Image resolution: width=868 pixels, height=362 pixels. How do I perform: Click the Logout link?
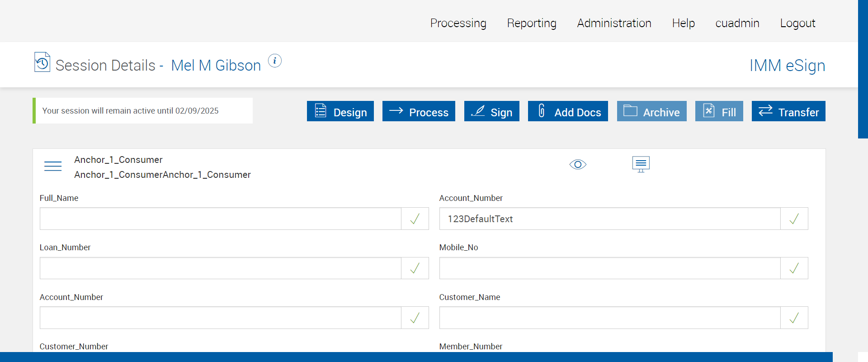(797, 23)
